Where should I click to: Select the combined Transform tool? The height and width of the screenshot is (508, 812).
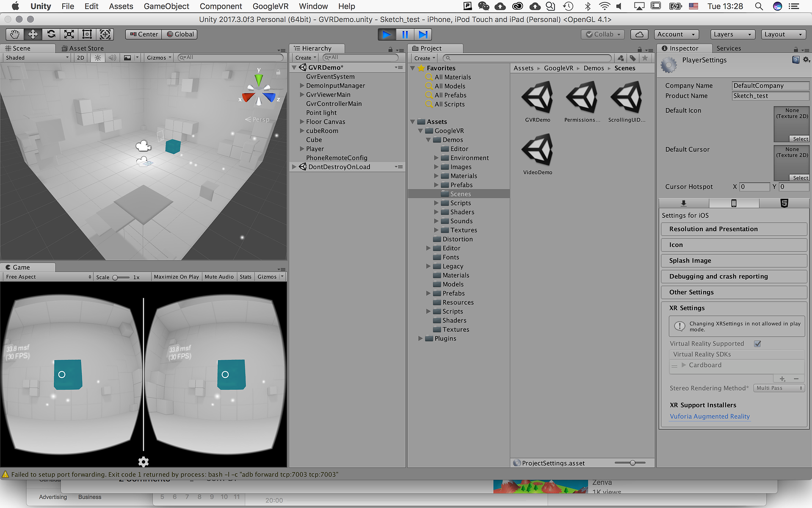coord(105,34)
